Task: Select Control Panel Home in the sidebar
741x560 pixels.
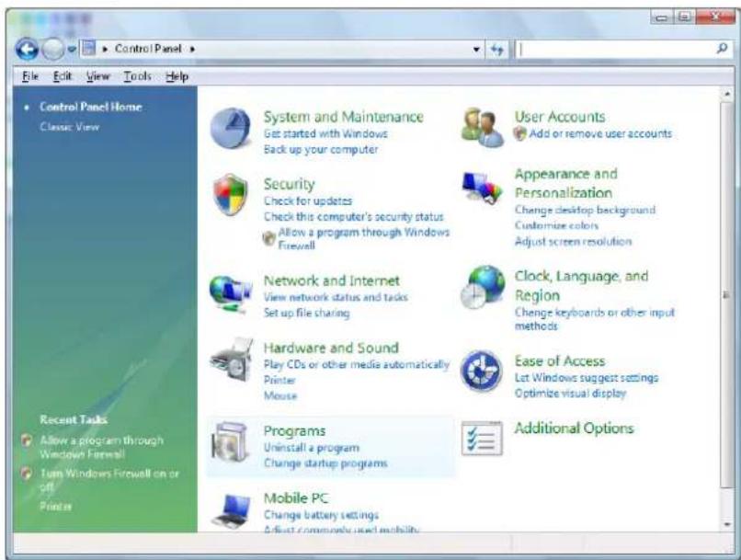Action: tap(91, 107)
